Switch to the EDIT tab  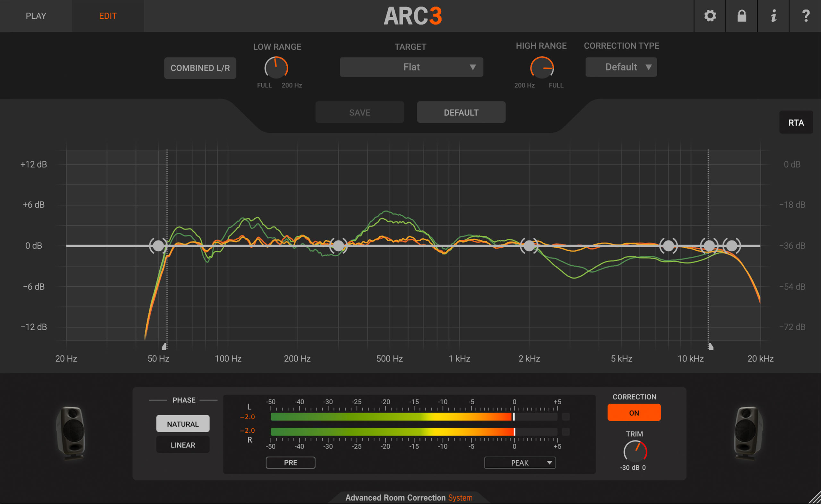coord(108,16)
